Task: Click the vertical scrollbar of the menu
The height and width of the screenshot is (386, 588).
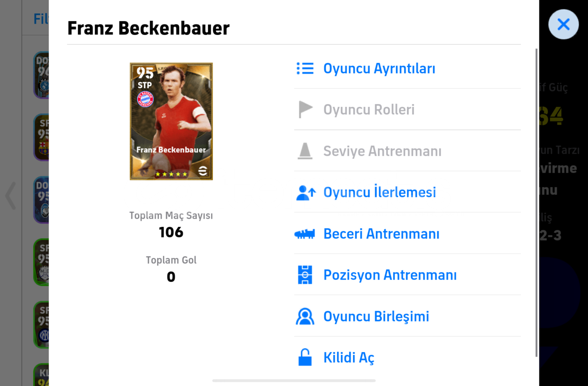Action: coord(536,202)
